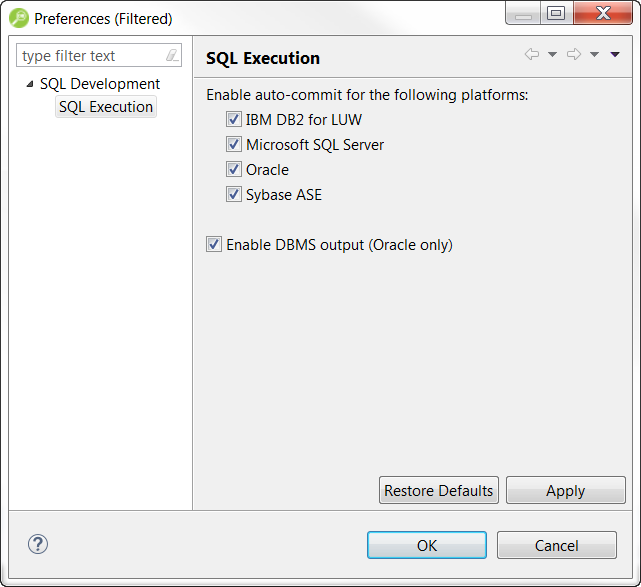Uncheck Microsoft SQL Server auto-commit

tap(234, 145)
